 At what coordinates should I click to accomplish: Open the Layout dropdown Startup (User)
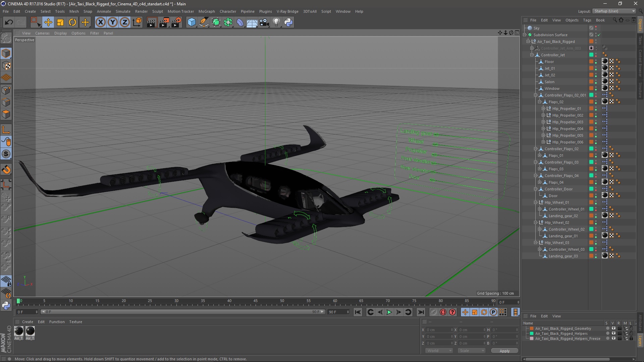[614, 11]
